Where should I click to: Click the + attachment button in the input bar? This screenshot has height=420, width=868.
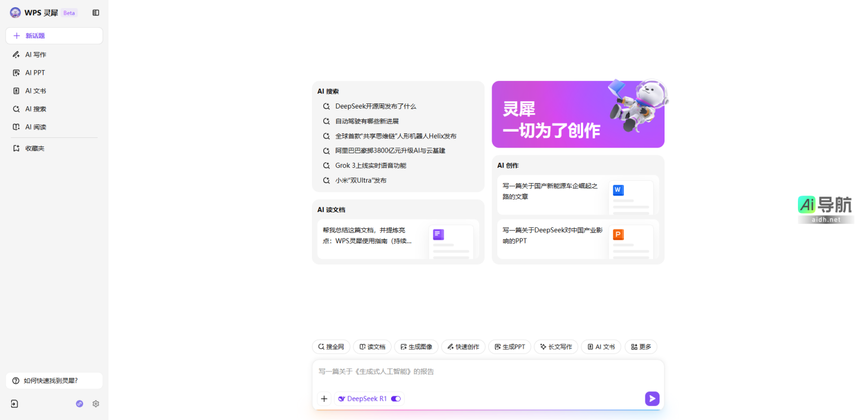click(x=324, y=399)
